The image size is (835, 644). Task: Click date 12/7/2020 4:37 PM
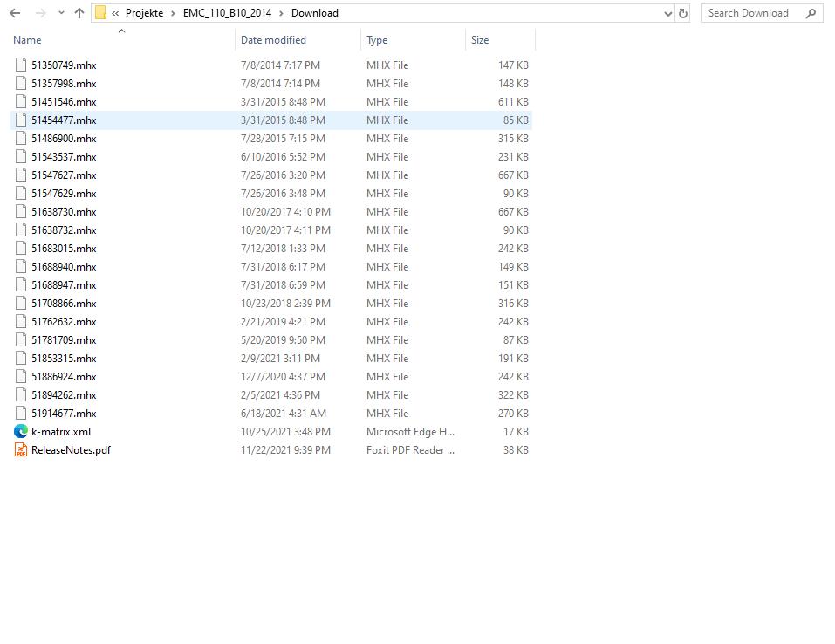[283, 377]
